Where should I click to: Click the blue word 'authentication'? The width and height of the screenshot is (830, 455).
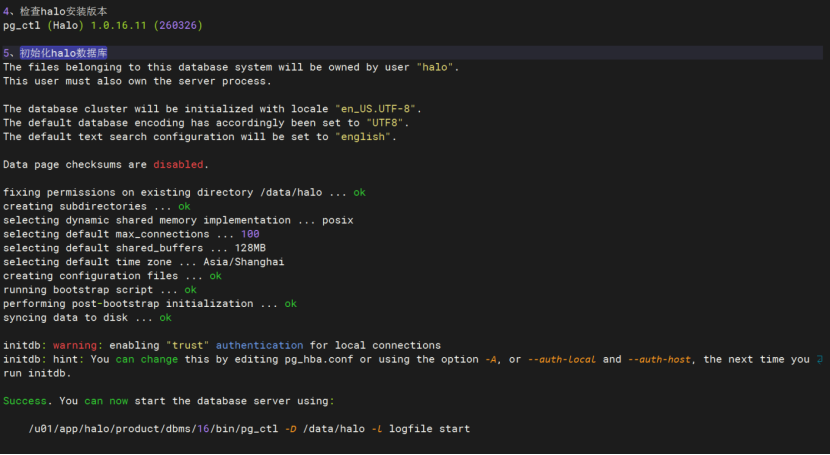pyautogui.click(x=259, y=345)
